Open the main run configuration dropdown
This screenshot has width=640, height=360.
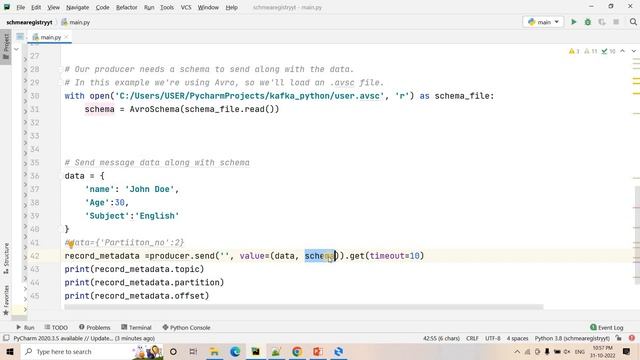543,22
